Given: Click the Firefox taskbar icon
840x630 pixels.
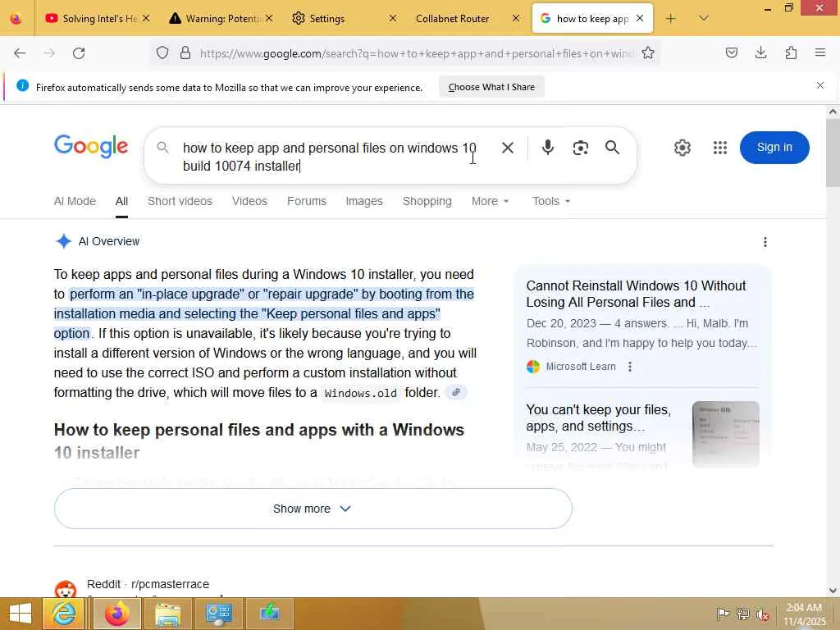Looking at the screenshot, I should pos(117,614).
